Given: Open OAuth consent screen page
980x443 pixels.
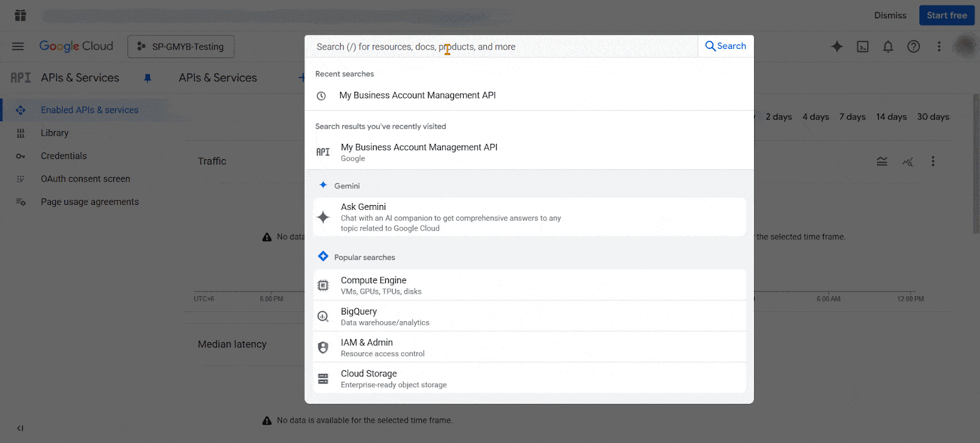Looking at the screenshot, I should tap(85, 179).
